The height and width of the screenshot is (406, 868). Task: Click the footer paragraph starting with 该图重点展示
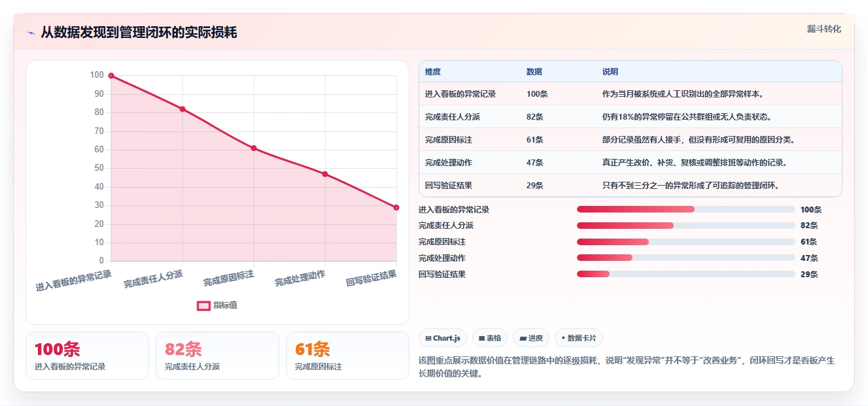tap(627, 367)
